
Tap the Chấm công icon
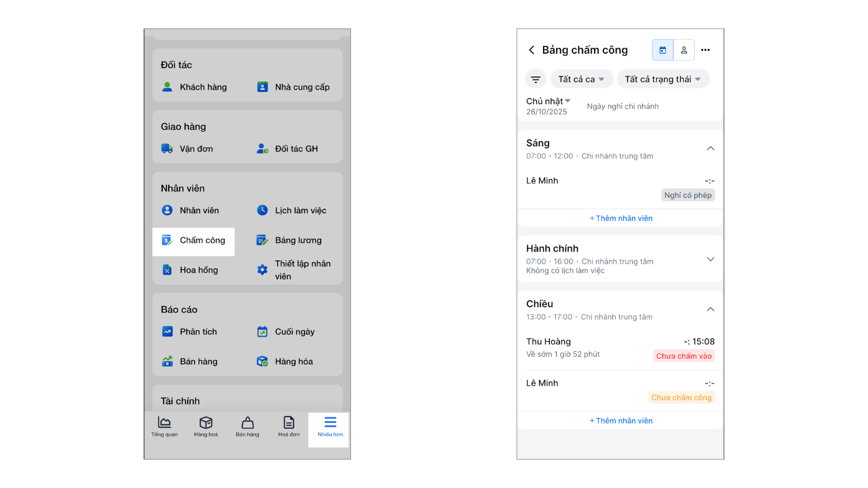167,240
